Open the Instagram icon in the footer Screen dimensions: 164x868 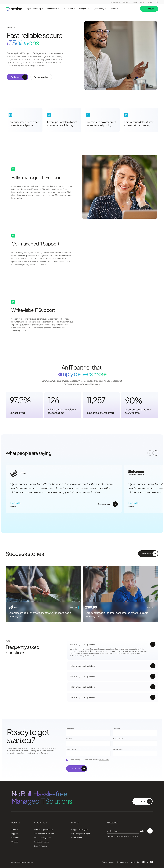152,862
